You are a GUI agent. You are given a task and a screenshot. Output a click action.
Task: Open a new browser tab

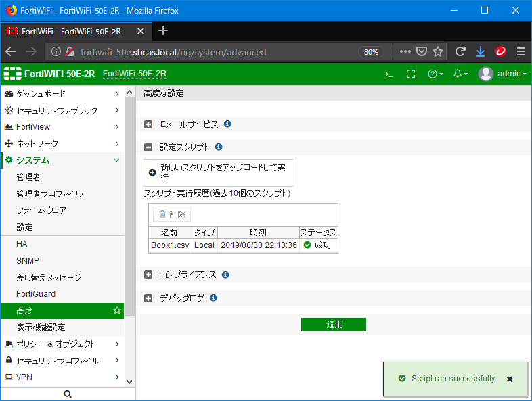click(x=163, y=31)
